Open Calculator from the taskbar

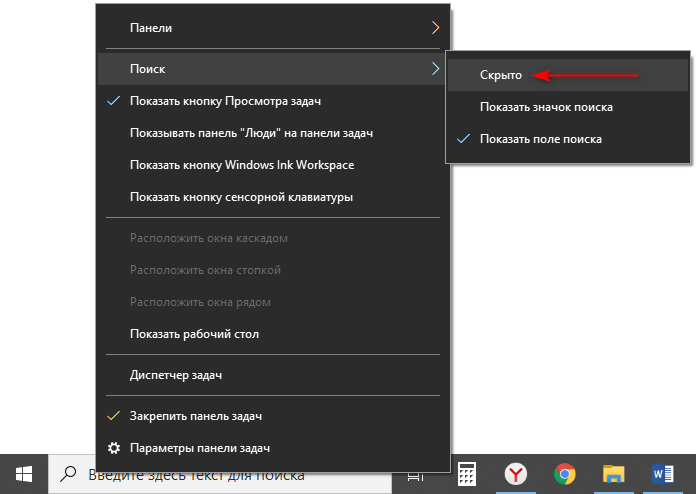tap(467, 474)
